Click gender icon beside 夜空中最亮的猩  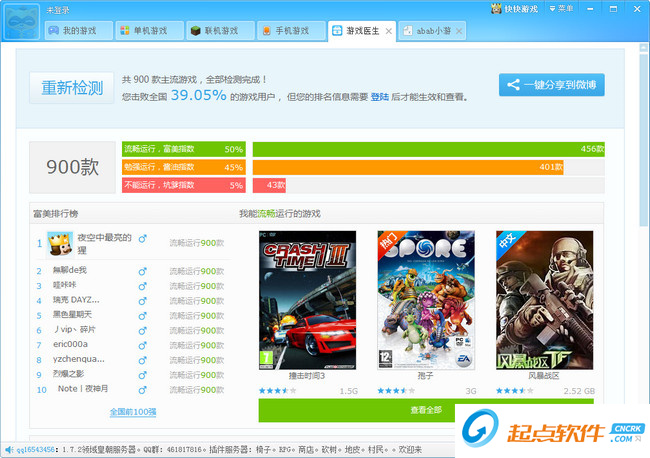(x=142, y=239)
